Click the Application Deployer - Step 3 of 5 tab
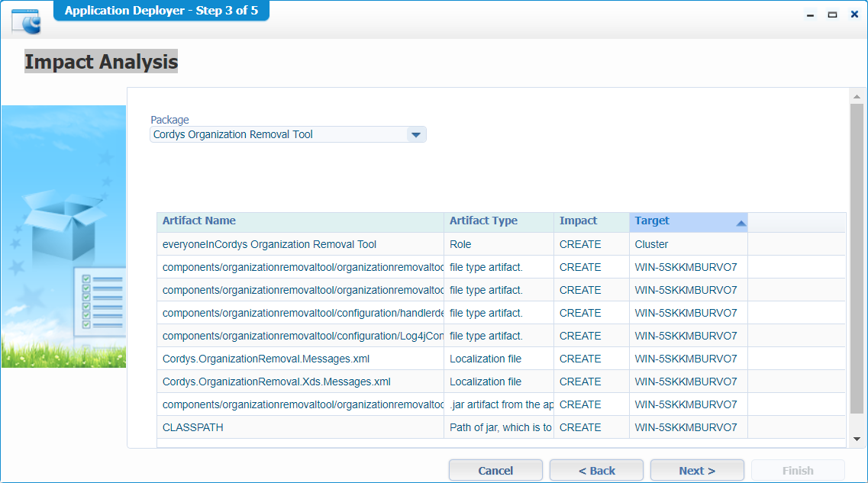The height and width of the screenshot is (483, 868). (x=160, y=10)
